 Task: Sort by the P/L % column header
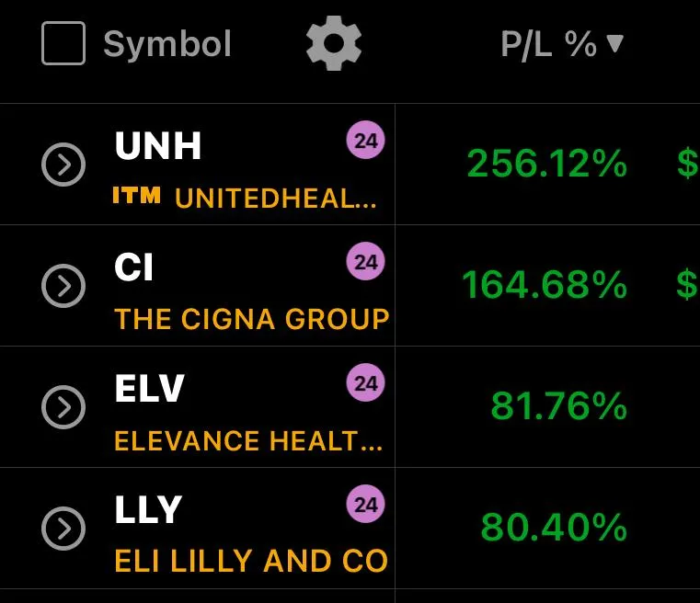click(562, 44)
